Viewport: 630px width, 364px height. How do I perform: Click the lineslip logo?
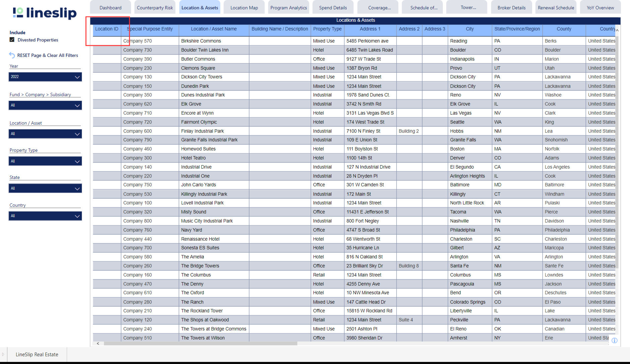45,13
